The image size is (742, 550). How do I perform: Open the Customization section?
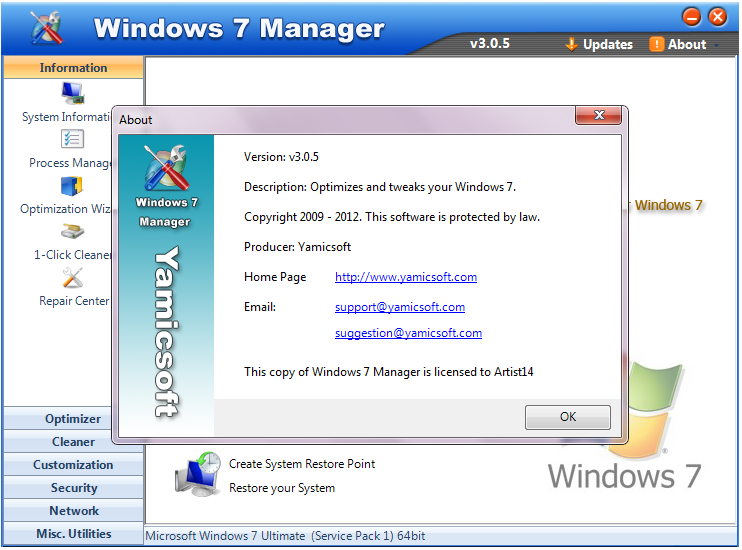(x=73, y=465)
